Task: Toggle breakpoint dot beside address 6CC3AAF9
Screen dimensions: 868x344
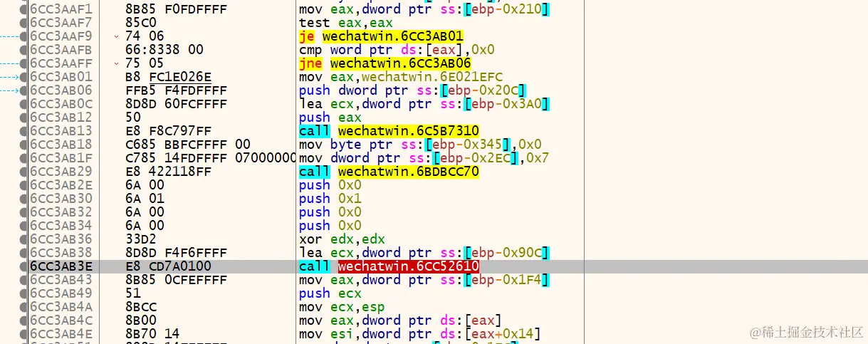Action: pos(25,36)
